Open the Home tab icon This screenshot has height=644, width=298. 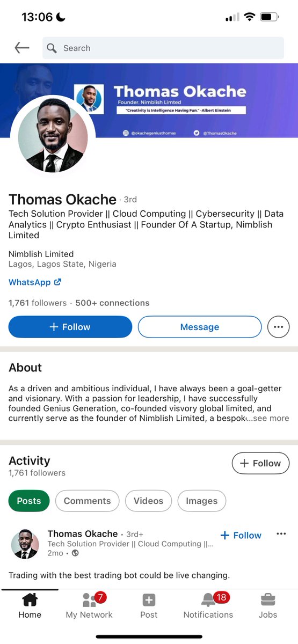(x=30, y=600)
